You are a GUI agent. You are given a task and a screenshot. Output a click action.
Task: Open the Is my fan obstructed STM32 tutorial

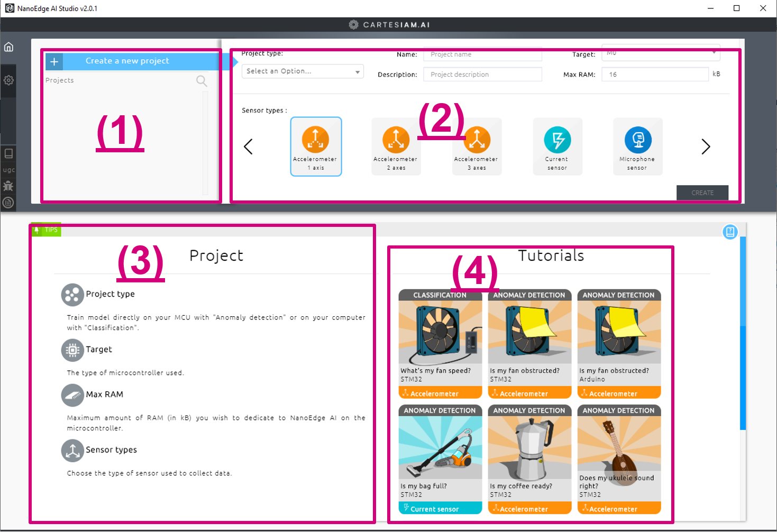point(529,344)
